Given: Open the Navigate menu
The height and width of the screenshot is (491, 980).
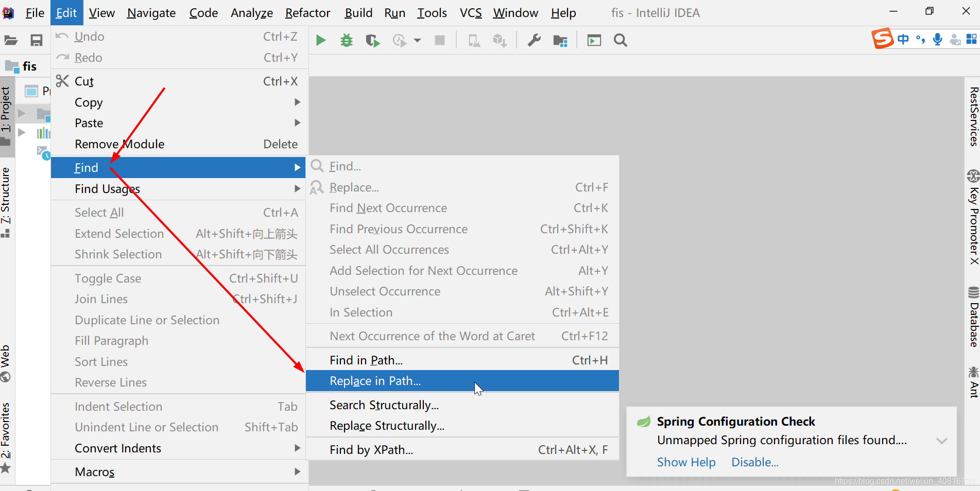Looking at the screenshot, I should [151, 13].
